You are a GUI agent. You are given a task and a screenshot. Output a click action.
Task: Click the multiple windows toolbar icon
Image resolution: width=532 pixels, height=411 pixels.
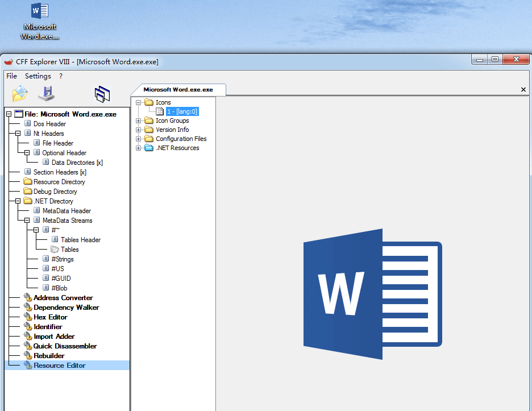(x=102, y=94)
